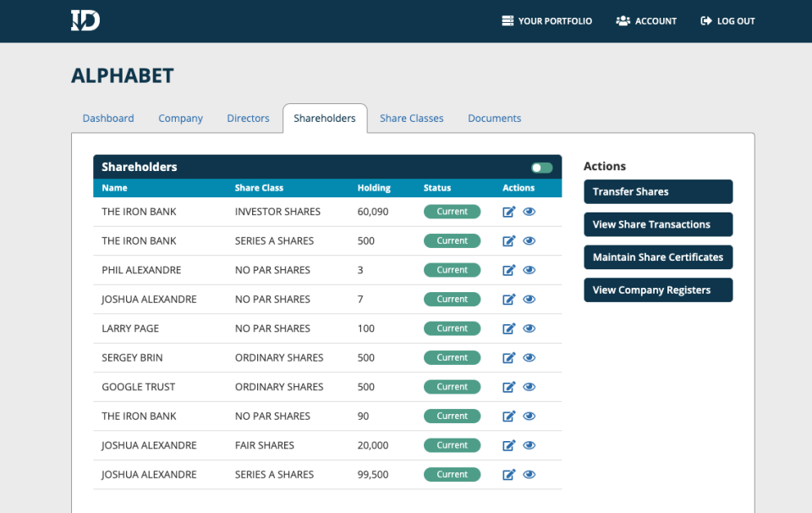The image size is (812, 513).
Task: Edit Phil Alexandre's shareholding
Action: pyautogui.click(x=508, y=269)
